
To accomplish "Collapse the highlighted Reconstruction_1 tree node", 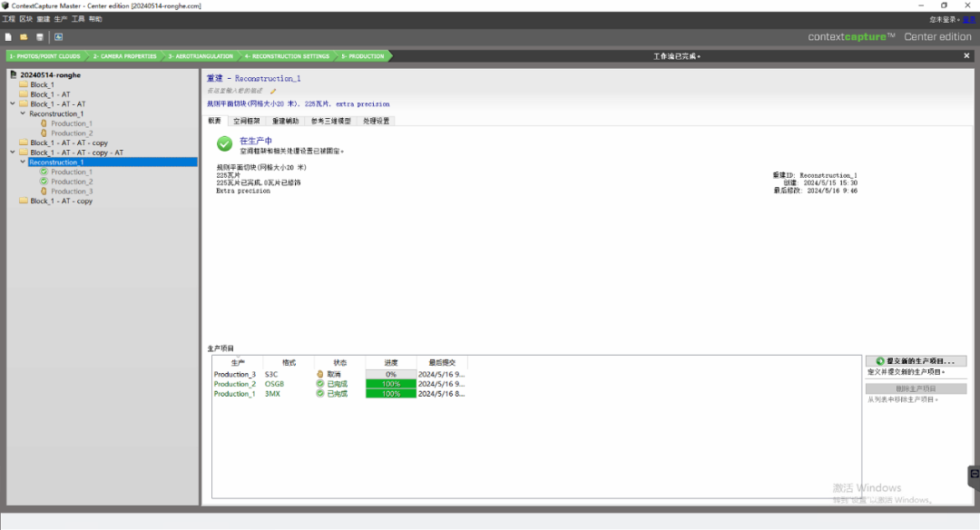I will [23, 162].
